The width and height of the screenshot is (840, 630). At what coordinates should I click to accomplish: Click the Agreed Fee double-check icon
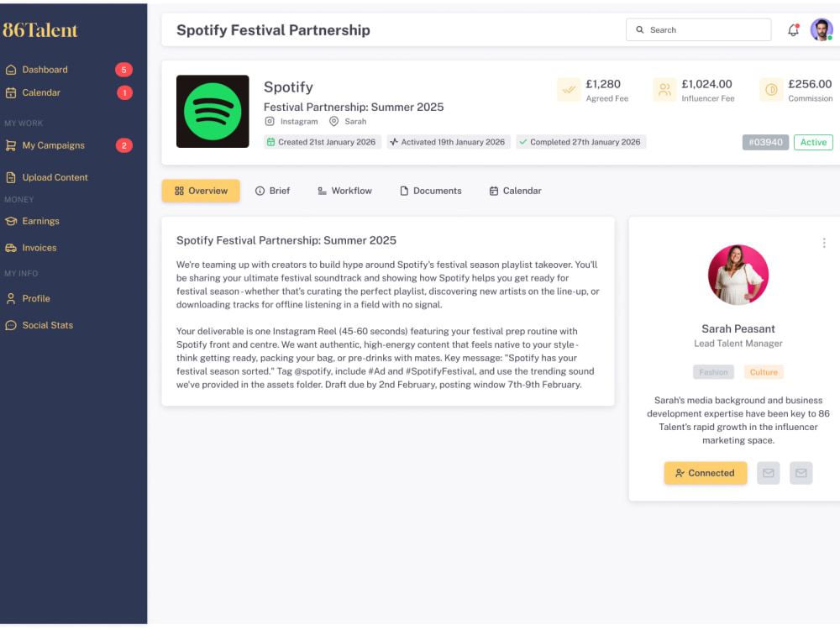(x=569, y=90)
